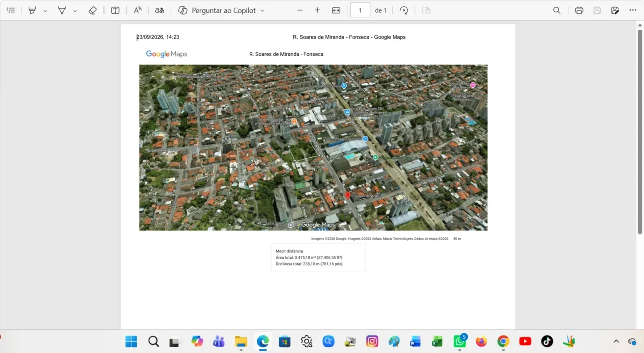Click the date text 23/09/2026, 14:23

158,37
